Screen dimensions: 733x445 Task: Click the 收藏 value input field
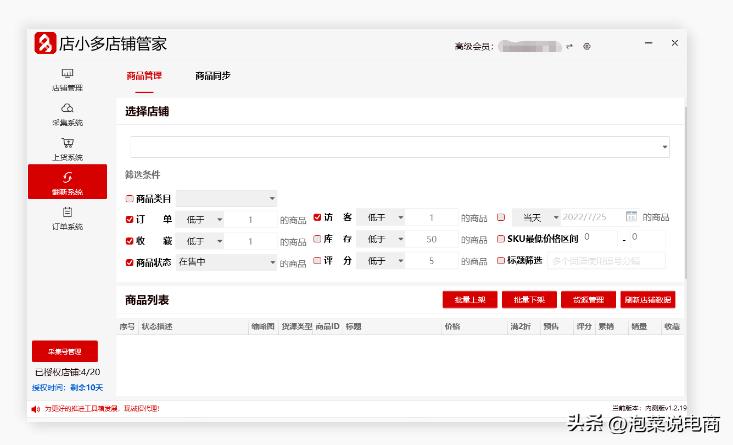coord(251,241)
